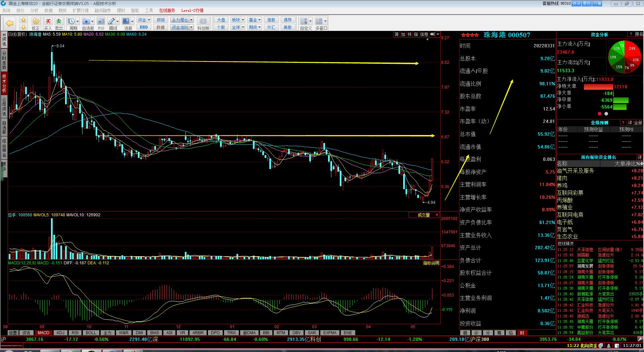Image resolution: width=644 pixels, height=352 pixels.
Task: Click the question mark beside 业绩预测
Action: pyautogui.click(x=623, y=123)
